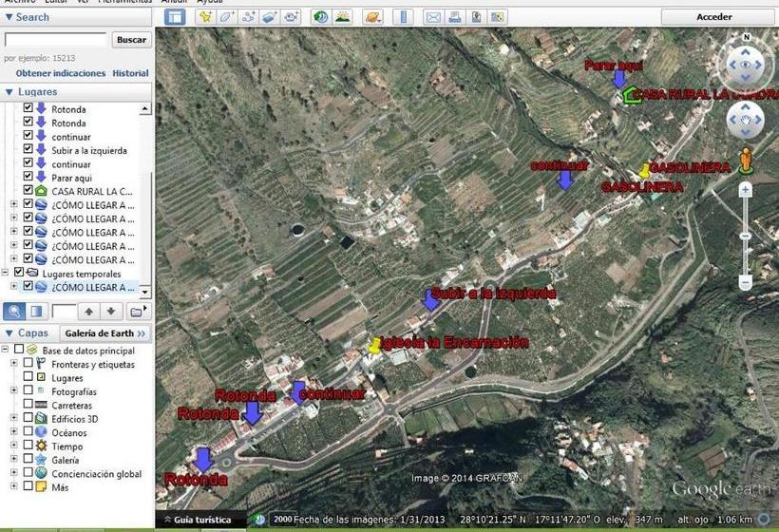Open the planet switcher (Earth, Sky, Mars) icon

pos(372,17)
